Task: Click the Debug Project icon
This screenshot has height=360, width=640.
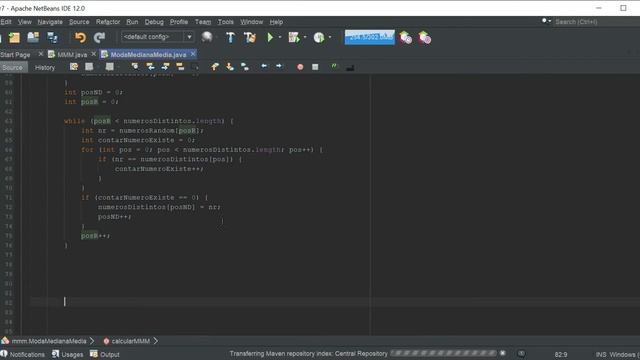Action: [293, 38]
